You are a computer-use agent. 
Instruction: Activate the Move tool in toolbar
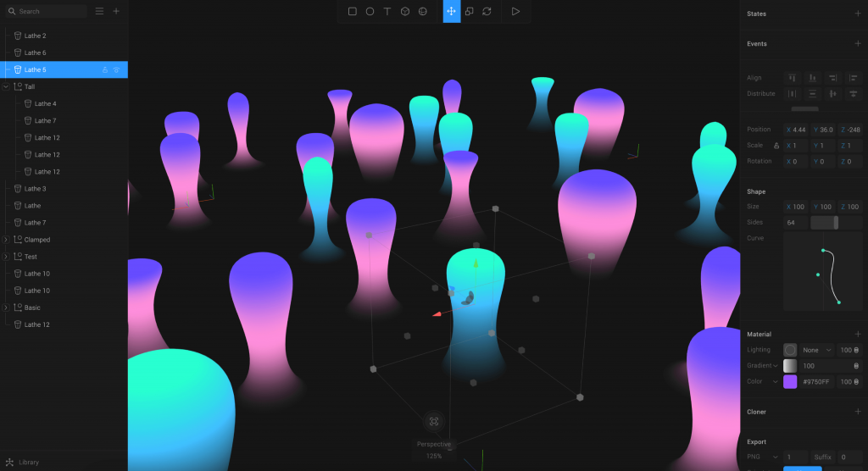(x=452, y=12)
